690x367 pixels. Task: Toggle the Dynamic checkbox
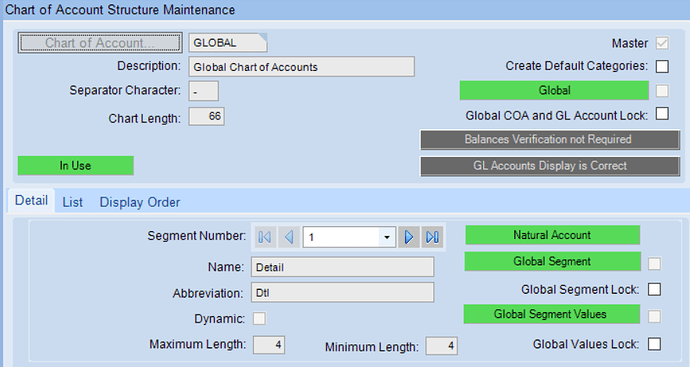(x=259, y=319)
